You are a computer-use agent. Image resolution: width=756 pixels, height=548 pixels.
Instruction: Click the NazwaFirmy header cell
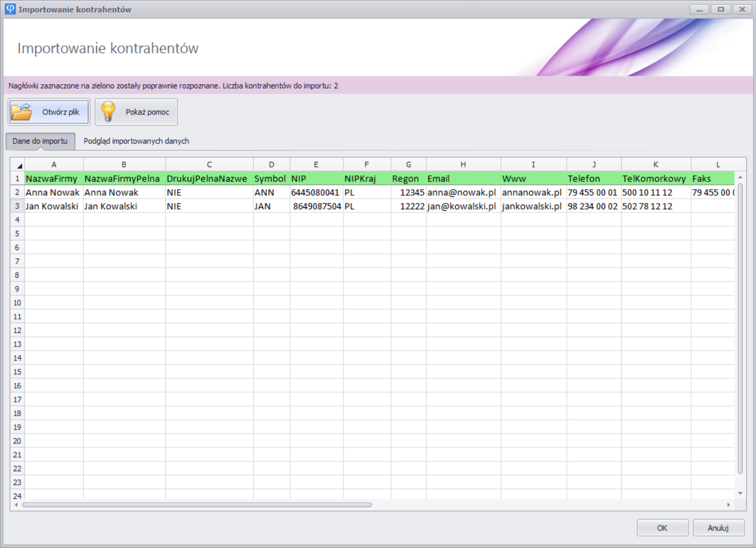pyautogui.click(x=53, y=179)
